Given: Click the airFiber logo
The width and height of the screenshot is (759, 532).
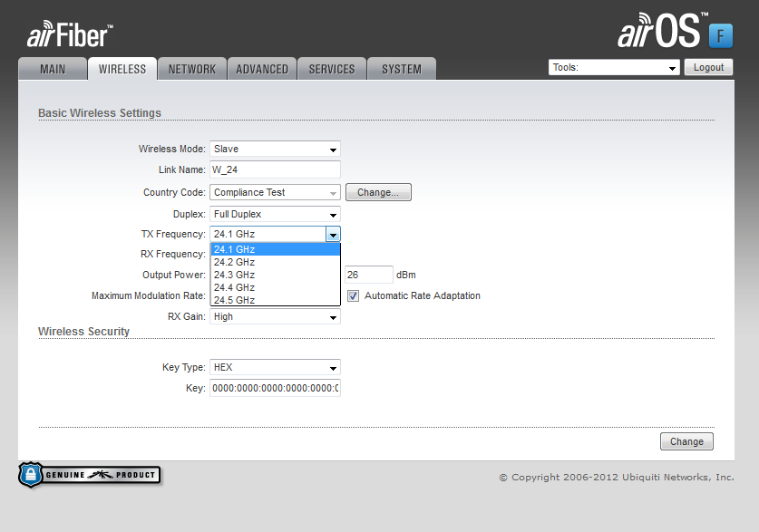Looking at the screenshot, I should 69,34.
